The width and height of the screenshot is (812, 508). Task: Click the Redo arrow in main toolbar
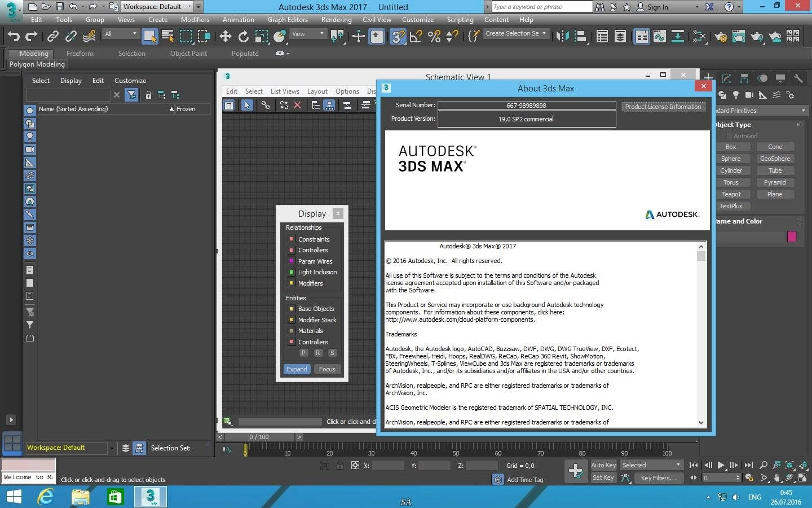coord(32,37)
